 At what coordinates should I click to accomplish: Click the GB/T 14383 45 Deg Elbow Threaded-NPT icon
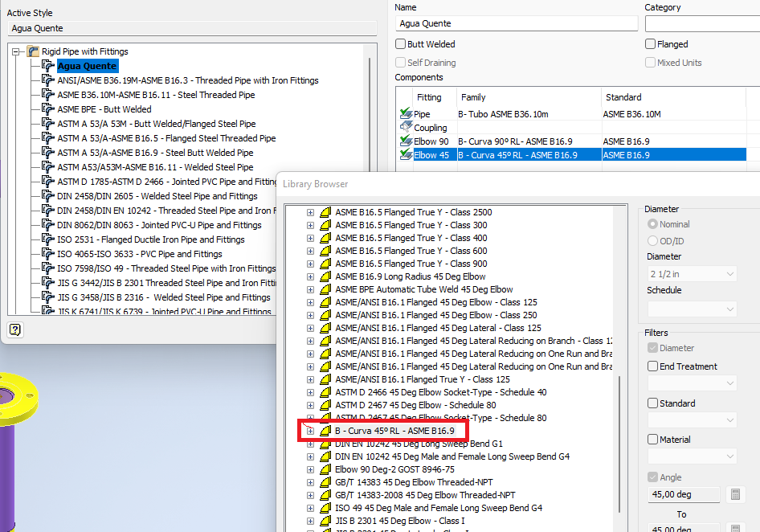coord(325,482)
